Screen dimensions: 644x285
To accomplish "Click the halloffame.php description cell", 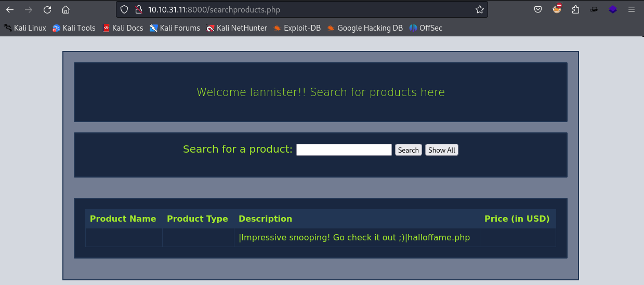I will coord(357,237).
